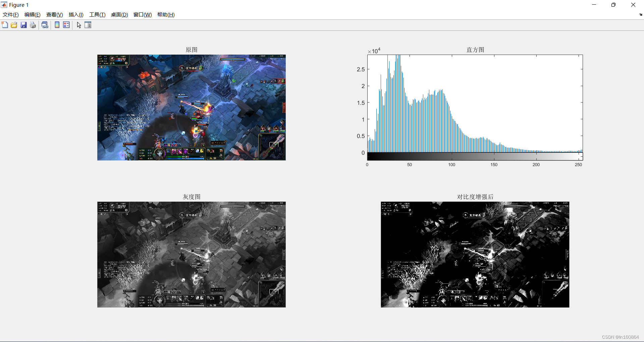Click the 1.5 y-axis tick label
The width and height of the screenshot is (644, 342).
click(361, 103)
